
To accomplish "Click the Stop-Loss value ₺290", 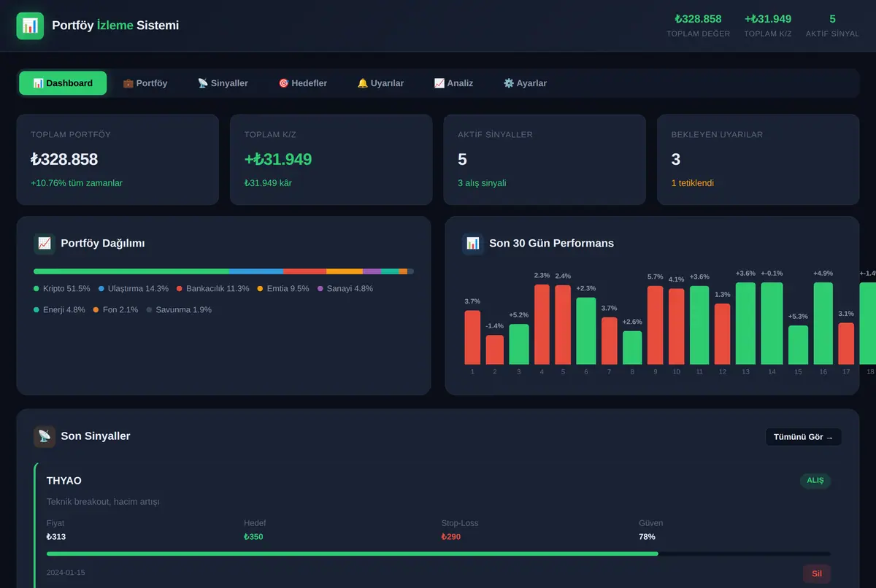I will point(451,537).
